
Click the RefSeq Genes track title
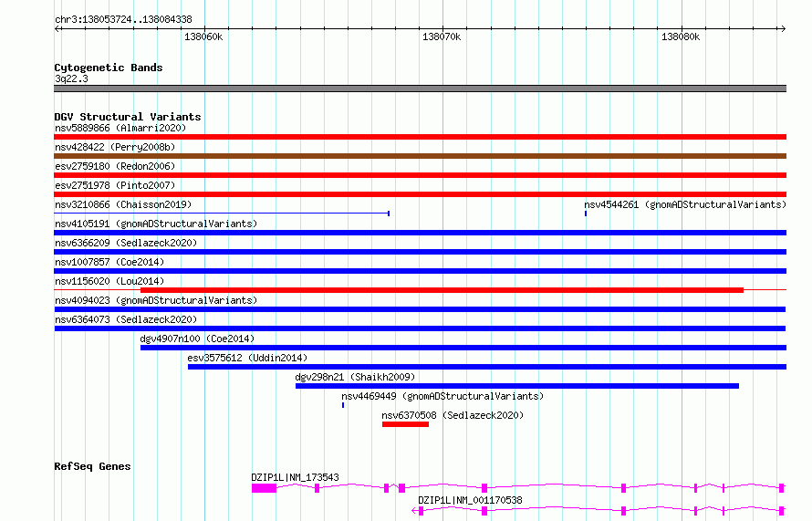pyautogui.click(x=92, y=466)
